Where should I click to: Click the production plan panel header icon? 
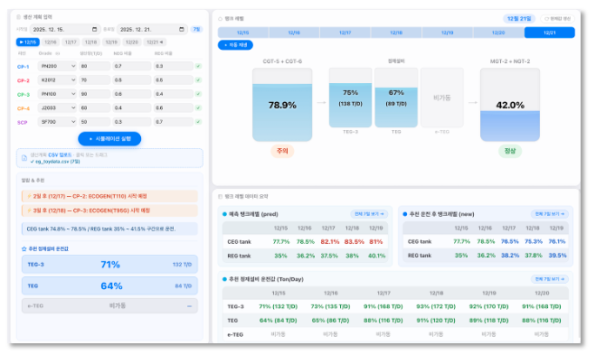coord(19,17)
